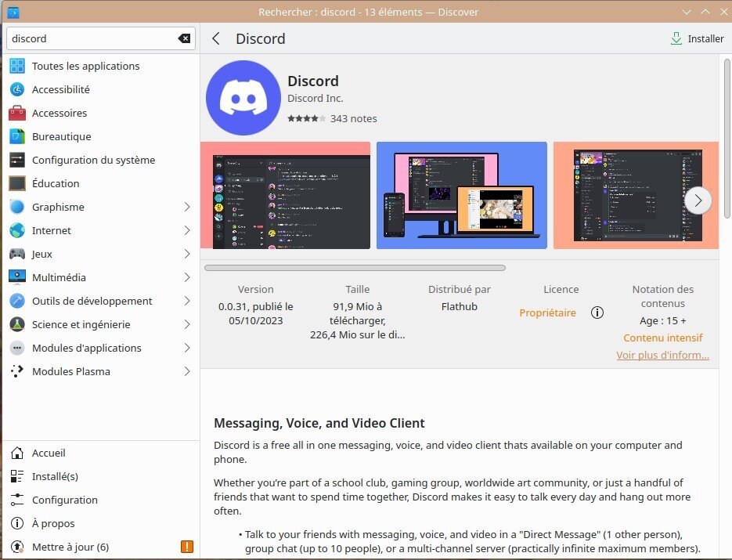Select the Bureautique category icon
The height and width of the screenshot is (560, 732).
tap(17, 136)
